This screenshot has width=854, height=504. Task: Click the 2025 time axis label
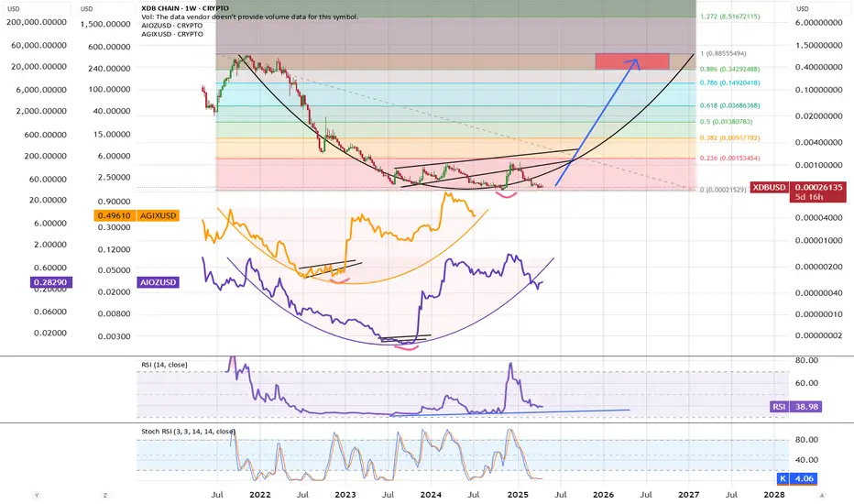pos(518,495)
